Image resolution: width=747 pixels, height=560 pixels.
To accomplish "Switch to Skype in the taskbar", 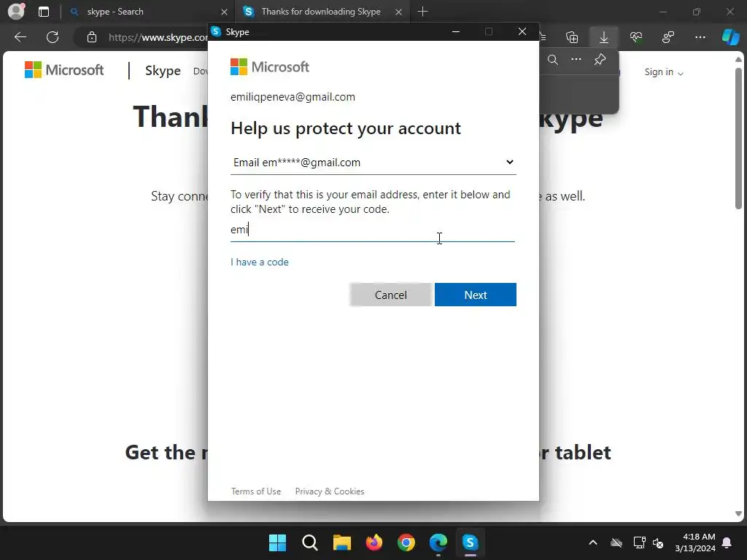I will tap(471, 542).
